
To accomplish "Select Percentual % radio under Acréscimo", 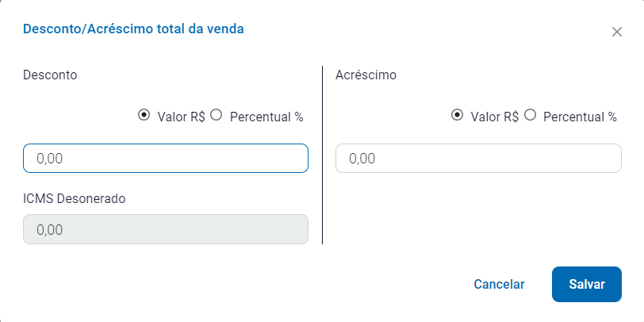I will pos(530,115).
